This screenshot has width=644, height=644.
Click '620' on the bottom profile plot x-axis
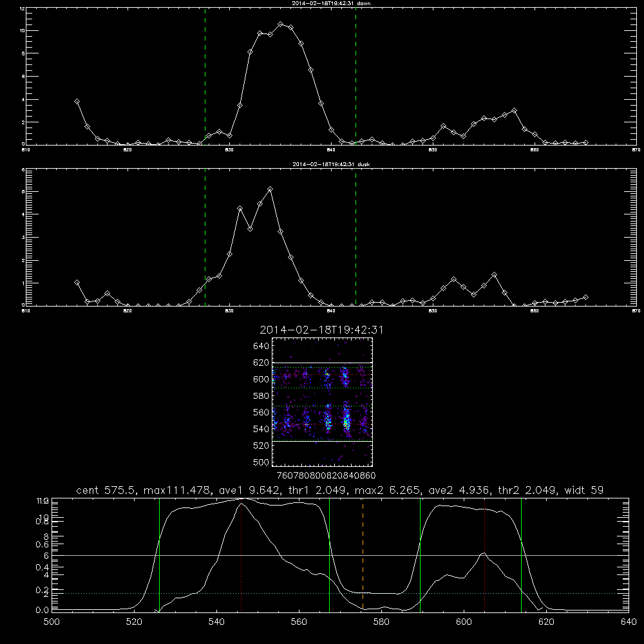[x=546, y=622]
